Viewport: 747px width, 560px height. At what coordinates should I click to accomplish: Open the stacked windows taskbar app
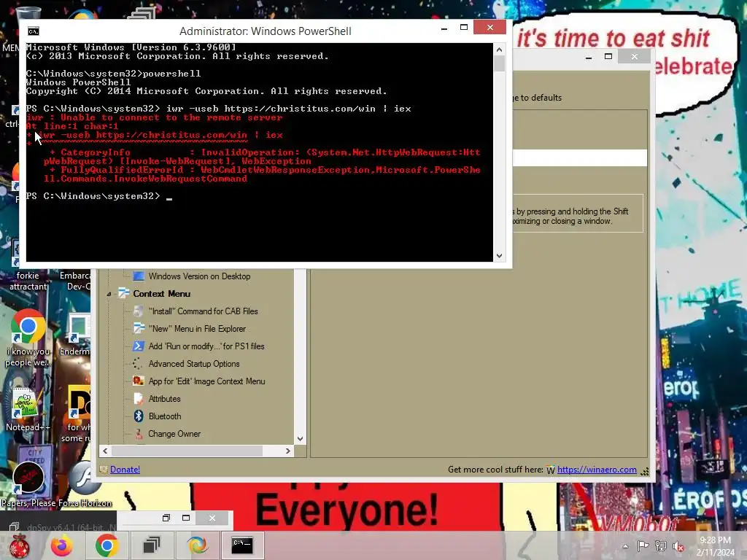click(152, 545)
